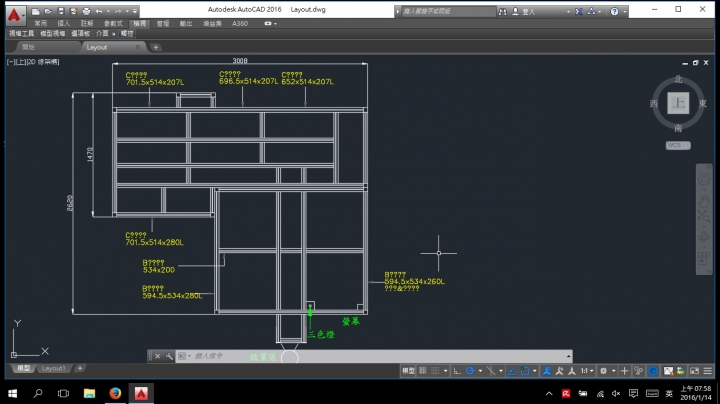Screen dimensions: 720x404
Task: Click the 模型 model space status bar button
Action: tap(408, 370)
